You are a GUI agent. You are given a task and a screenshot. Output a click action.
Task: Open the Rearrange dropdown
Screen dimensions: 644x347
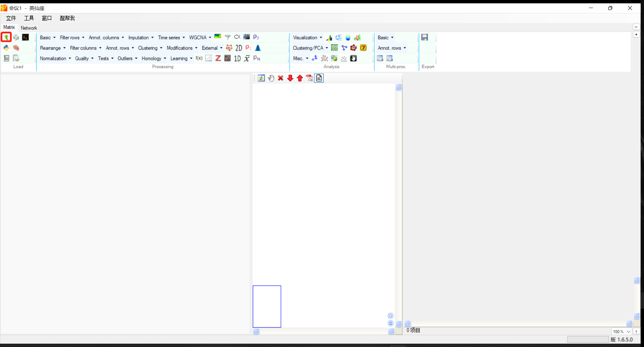(53, 48)
